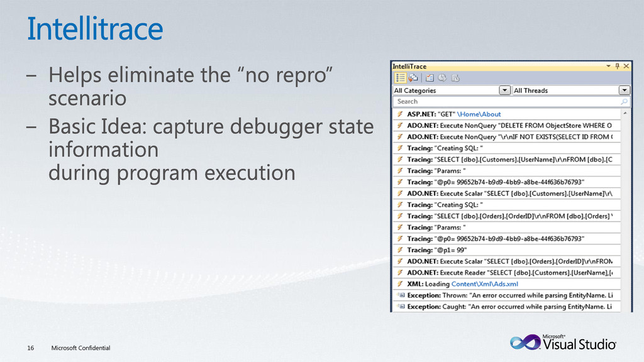The image size is (644, 362).
Task: Click lightning icon of ASP.NET GET row
Action: (x=399, y=114)
